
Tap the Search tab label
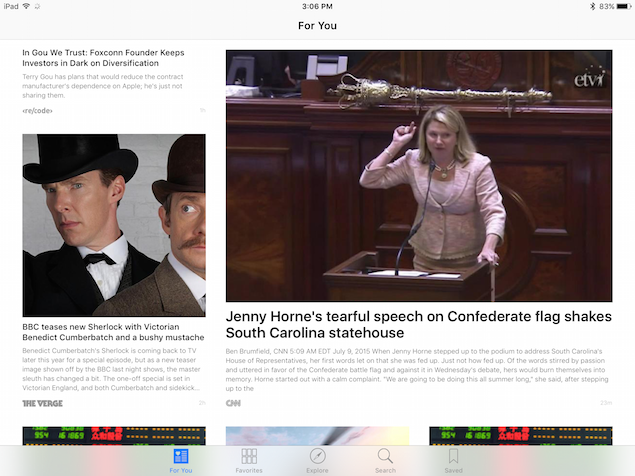385,470
